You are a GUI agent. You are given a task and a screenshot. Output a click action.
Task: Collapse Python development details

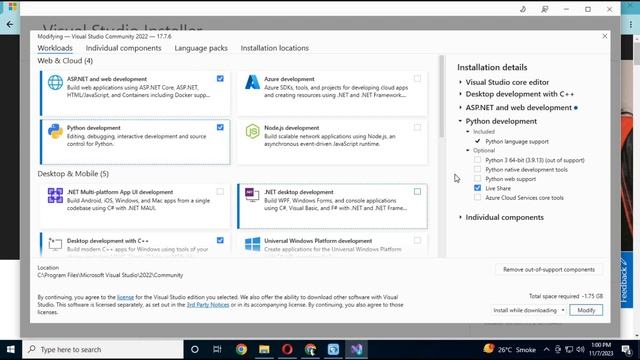point(460,121)
